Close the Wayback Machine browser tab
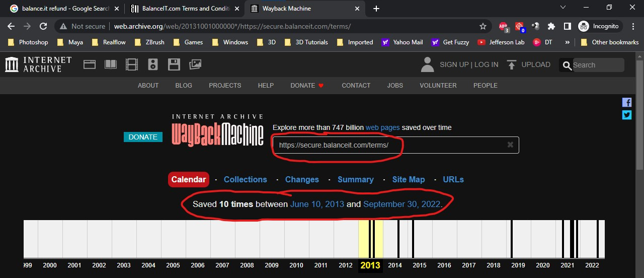This screenshot has height=278, width=644. coord(358,9)
